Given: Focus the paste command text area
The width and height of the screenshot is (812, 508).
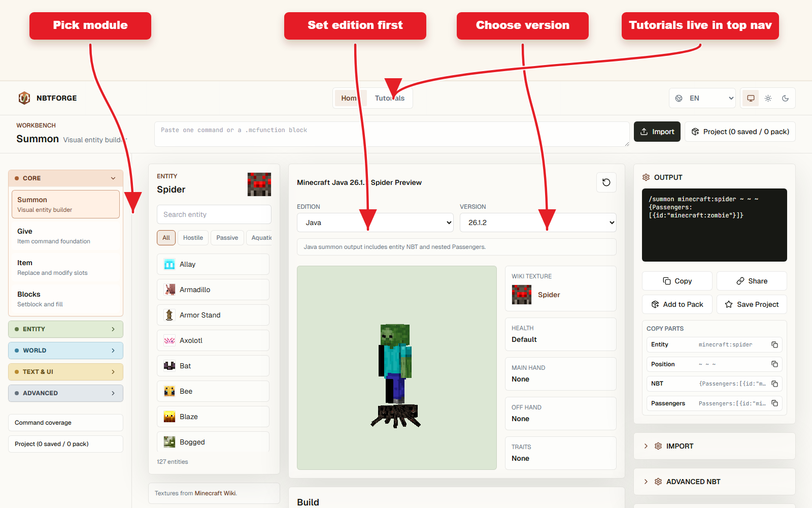Looking at the screenshot, I should [x=392, y=134].
